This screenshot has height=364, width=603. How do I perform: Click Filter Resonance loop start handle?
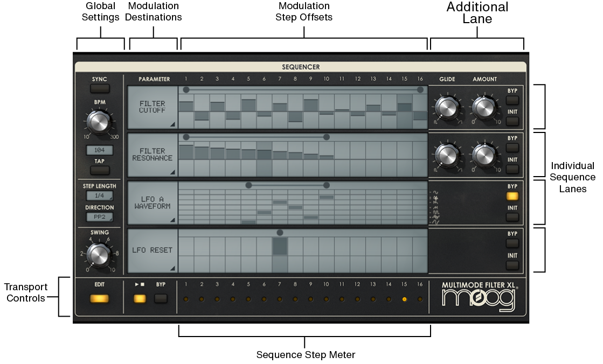coord(186,137)
